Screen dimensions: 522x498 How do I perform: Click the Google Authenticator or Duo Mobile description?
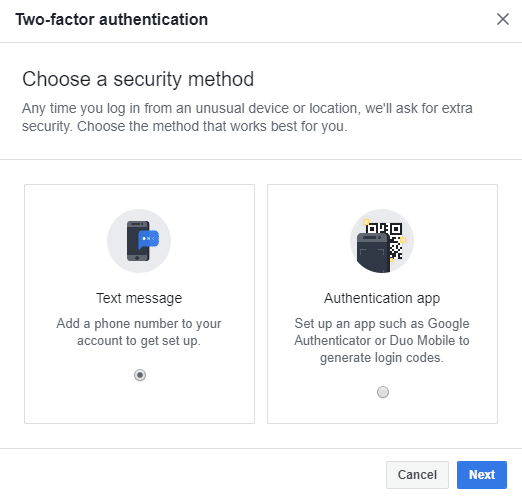pos(382,340)
